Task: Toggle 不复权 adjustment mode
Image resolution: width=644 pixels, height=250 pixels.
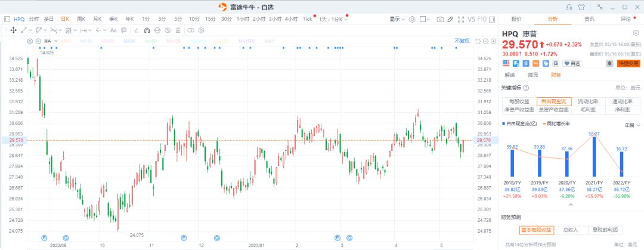Action: (x=462, y=41)
